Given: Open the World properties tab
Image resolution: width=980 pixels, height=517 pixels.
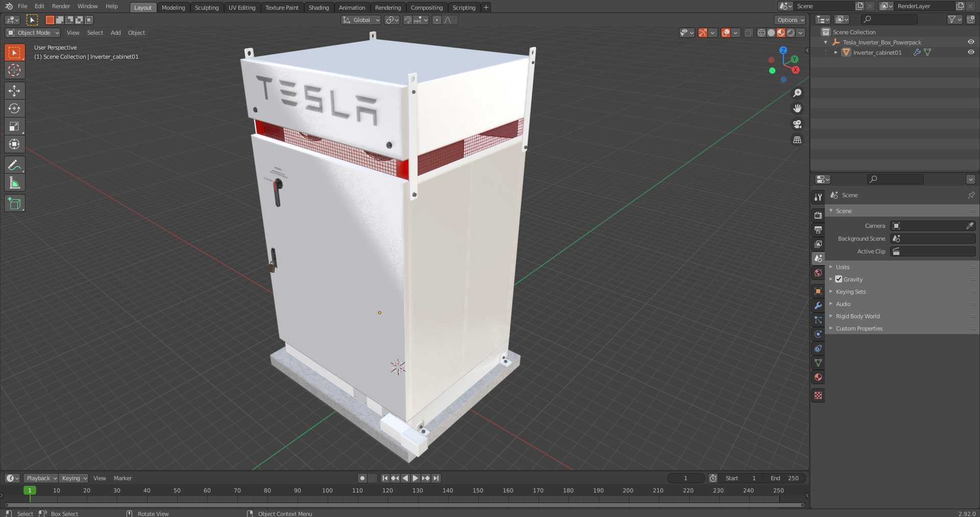Looking at the screenshot, I should coord(818,273).
